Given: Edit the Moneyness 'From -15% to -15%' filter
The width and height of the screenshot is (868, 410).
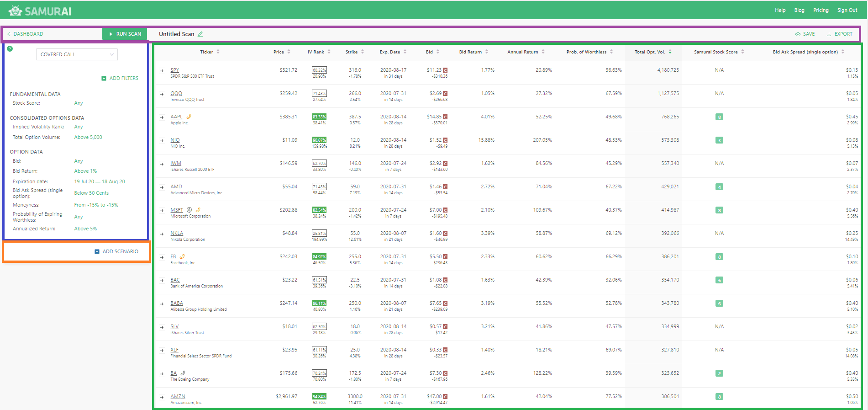Looking at the screenshot, I should click(x=96, y=205).
